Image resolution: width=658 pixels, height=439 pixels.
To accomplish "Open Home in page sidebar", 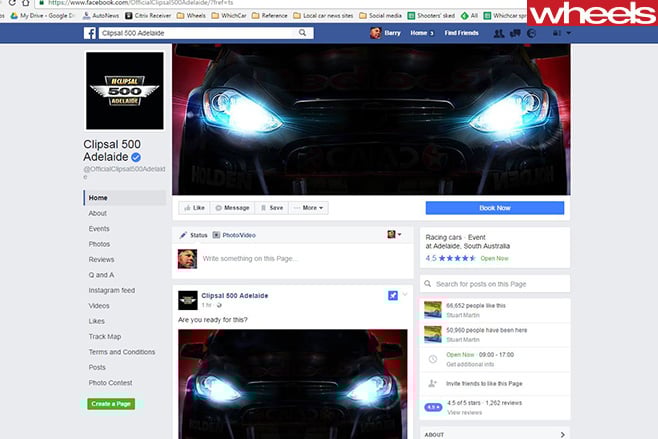I will 125,198.
